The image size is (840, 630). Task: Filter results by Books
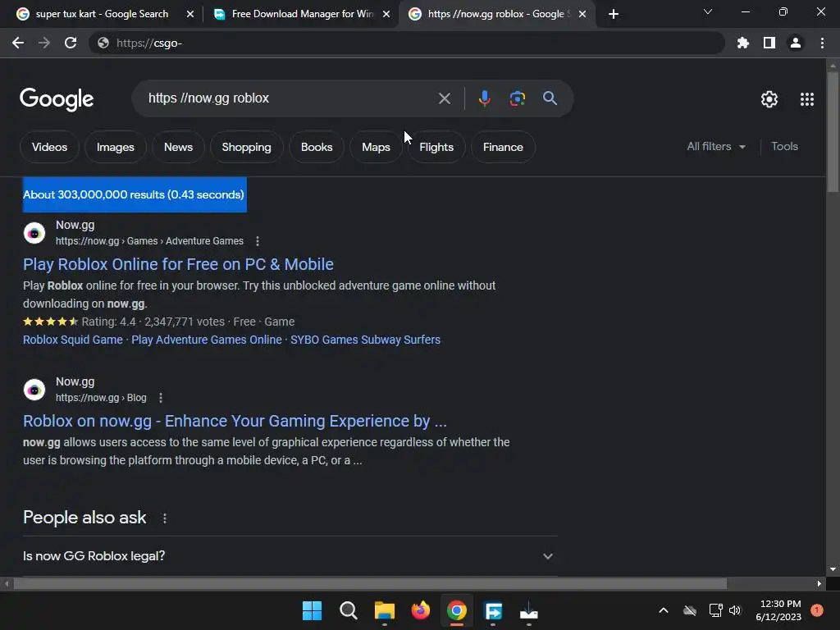[317, 147]
